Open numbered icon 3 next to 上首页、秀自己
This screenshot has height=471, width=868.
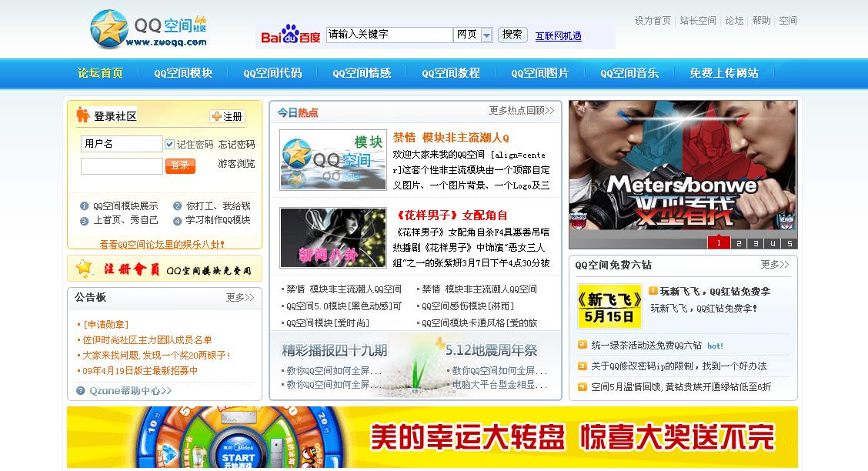click(84, 220)
